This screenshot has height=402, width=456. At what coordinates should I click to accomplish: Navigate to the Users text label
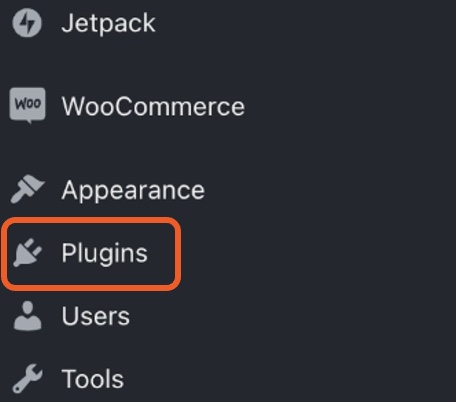[x=96, y=316]
